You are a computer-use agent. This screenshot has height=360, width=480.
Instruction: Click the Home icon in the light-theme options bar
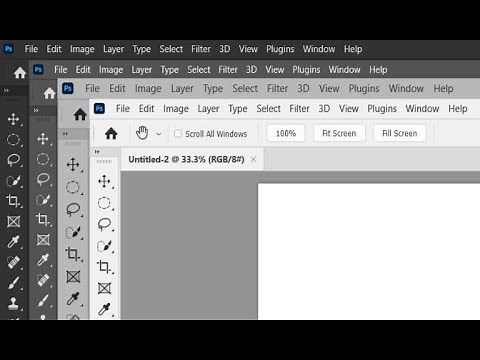(x=111, y=134)
